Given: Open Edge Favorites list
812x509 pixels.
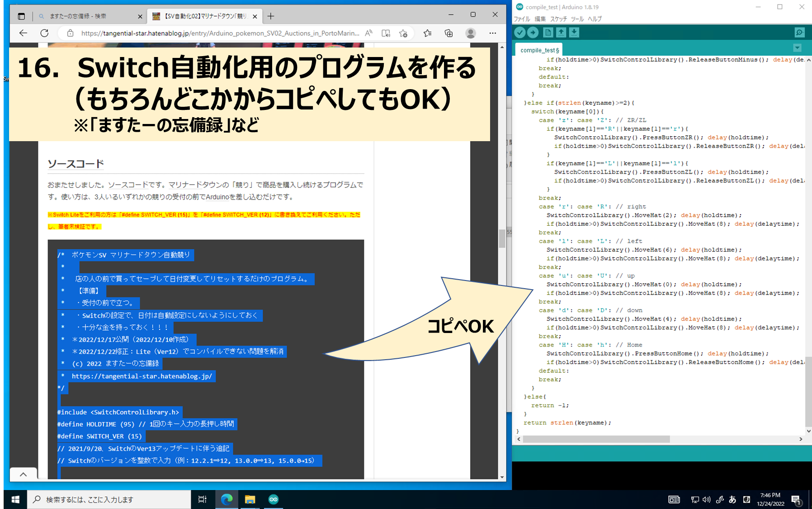Looking at the screenshot, I should 427,33.
